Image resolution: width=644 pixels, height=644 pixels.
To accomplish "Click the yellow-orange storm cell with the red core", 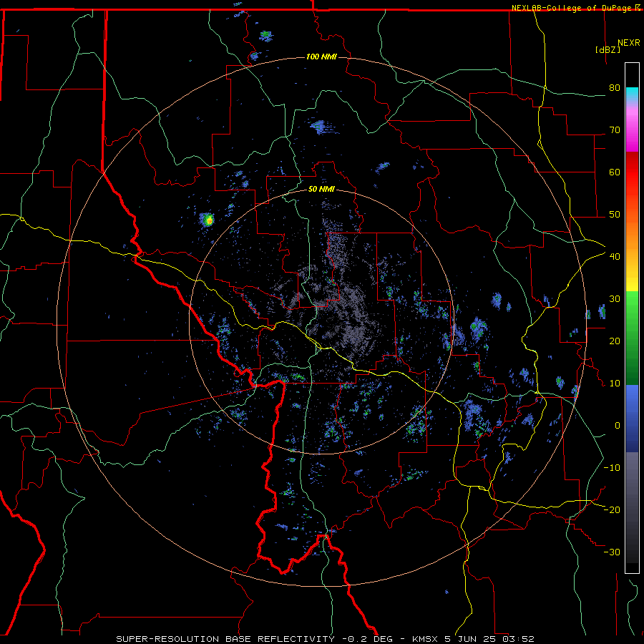I will click(x=208, y=220).
